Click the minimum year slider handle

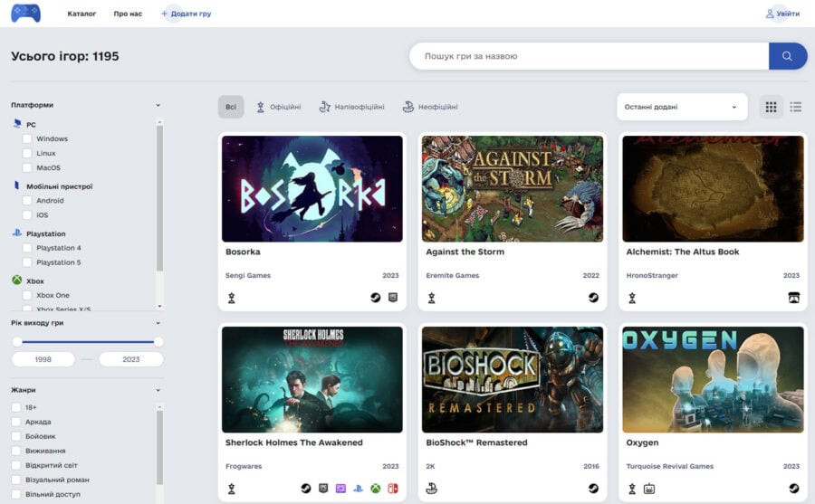(18, 342)
